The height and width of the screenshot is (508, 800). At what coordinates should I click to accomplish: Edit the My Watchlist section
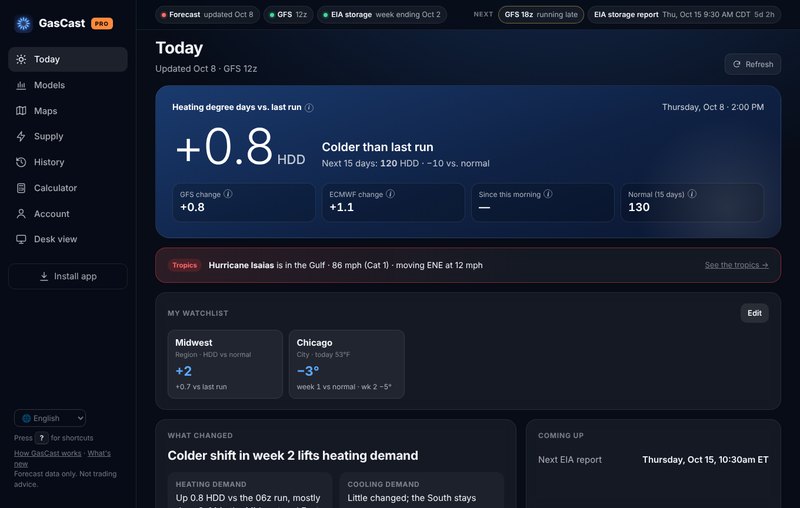[754, 313]
